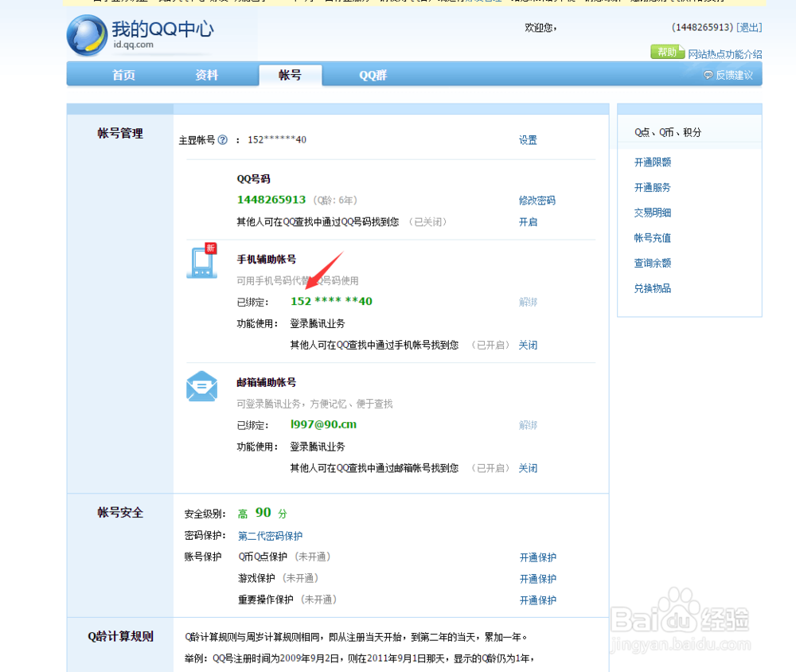796x672 pixels.
Task: Click the email envelope auxiliary account icon
Action: [201, 386]
